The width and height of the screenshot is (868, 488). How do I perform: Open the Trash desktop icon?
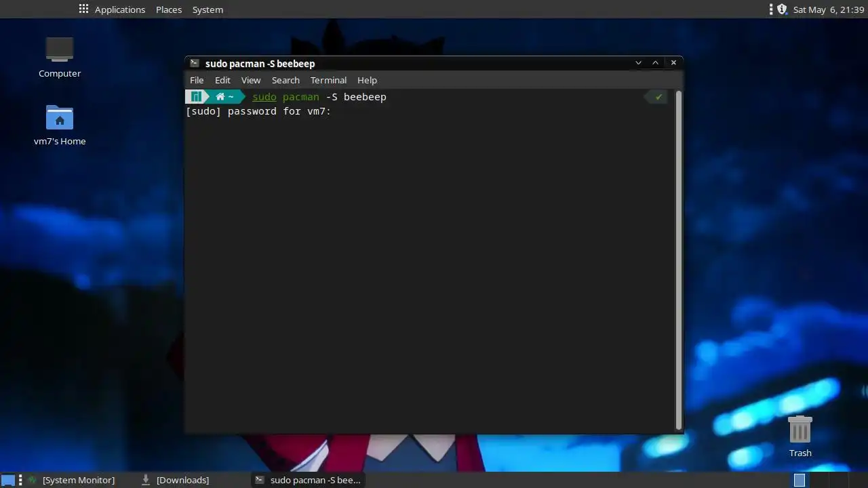click(800, 436)
